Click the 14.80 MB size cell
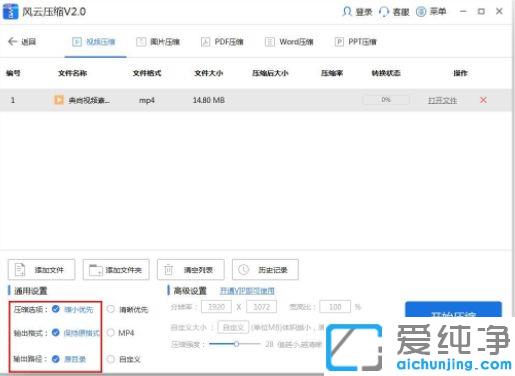The image size is (515, 376). [x=209, y=100]
